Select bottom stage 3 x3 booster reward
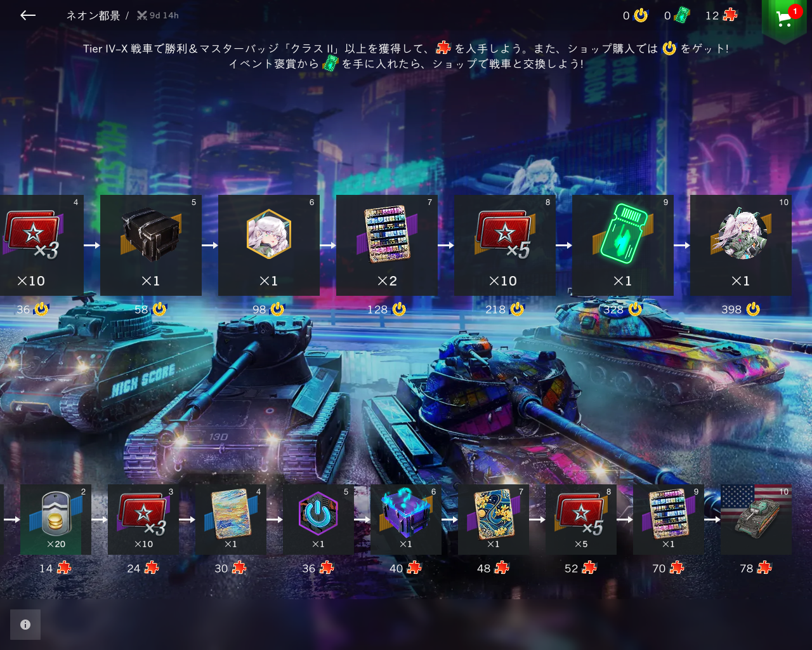The height and width of the screenshot is (650, 812). click(143, 519)
